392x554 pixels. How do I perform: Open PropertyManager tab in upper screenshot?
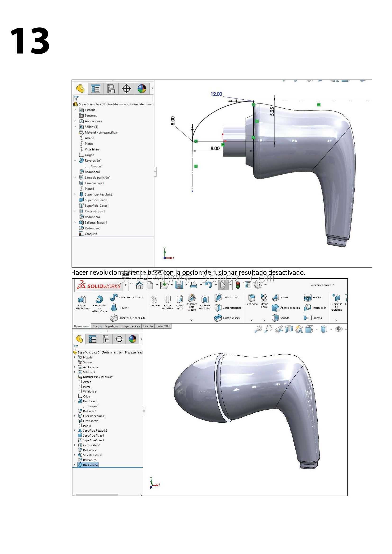coord(96,89)
